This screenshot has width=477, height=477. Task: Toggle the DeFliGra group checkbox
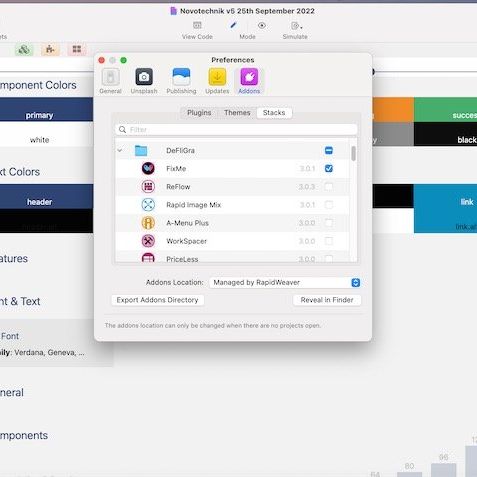click(x=329, y=151)
